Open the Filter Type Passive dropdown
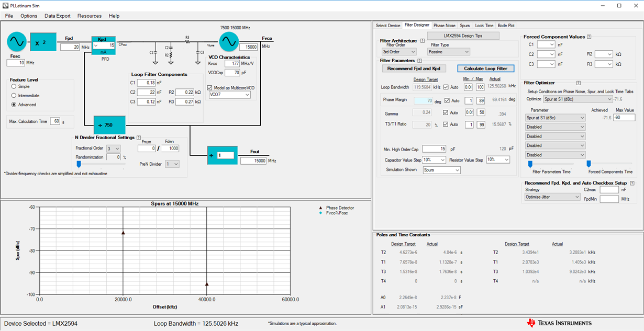This screenshot has height=331, width=644. 449,52
